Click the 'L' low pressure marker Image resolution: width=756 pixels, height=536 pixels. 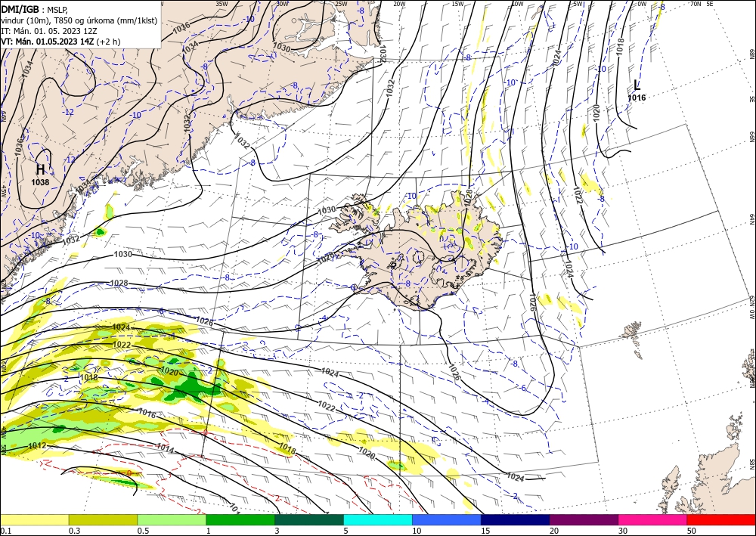tap(637, 85)
